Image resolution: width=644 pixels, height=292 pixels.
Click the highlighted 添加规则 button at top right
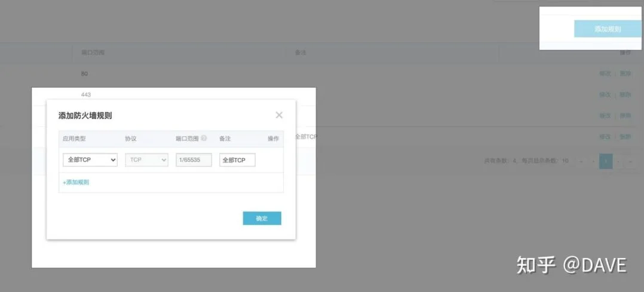[608, 29]
